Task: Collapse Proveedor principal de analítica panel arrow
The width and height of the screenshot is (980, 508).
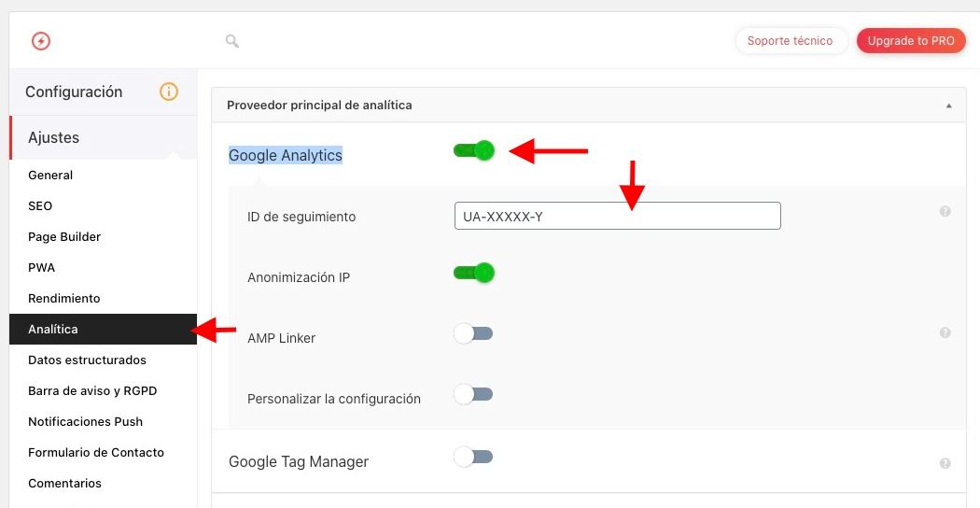Action: coord(949,106)
